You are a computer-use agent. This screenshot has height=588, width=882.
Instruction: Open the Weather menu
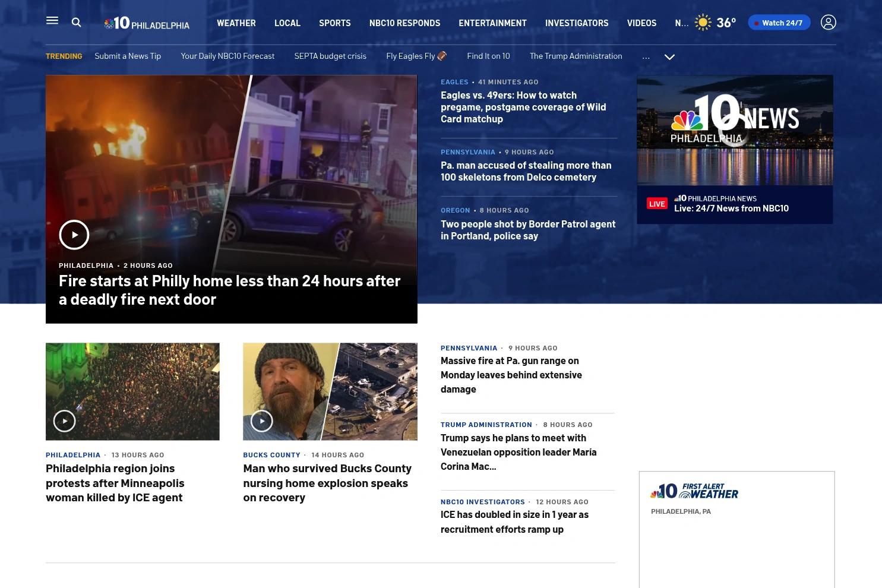(x=236, y=23)
